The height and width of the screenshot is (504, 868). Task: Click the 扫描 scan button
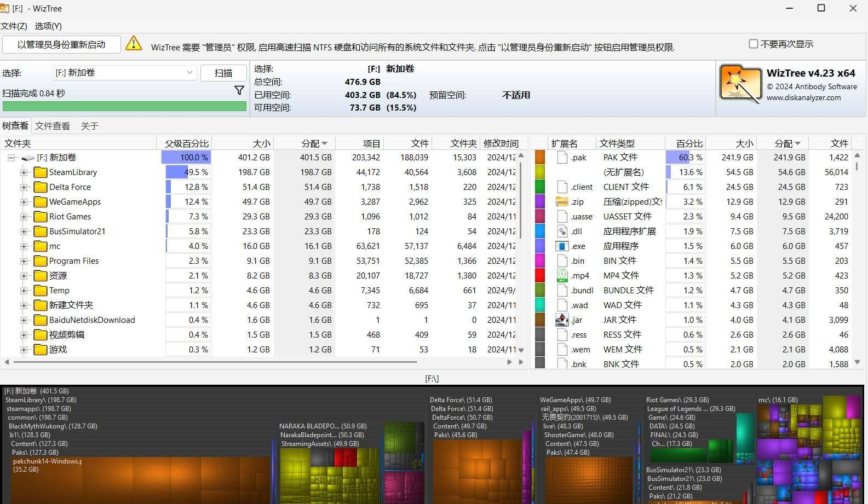[223, 73]
